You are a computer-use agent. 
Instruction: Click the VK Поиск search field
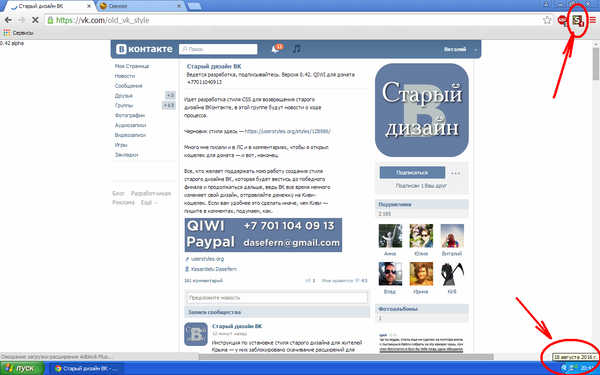pos(218,49)
